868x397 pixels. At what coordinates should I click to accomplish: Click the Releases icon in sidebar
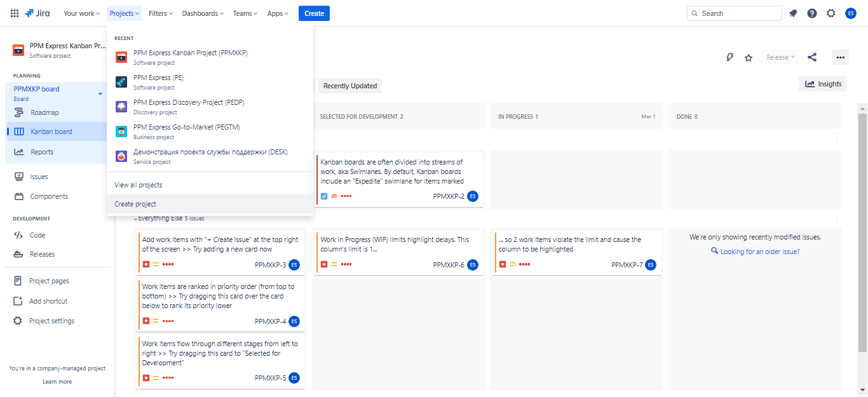pos(18,254)
